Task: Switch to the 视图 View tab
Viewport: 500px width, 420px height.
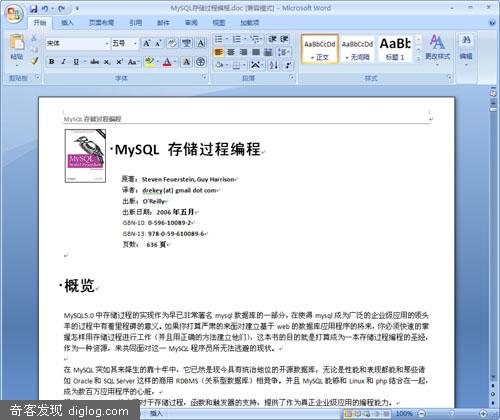Action: [219, 23]
